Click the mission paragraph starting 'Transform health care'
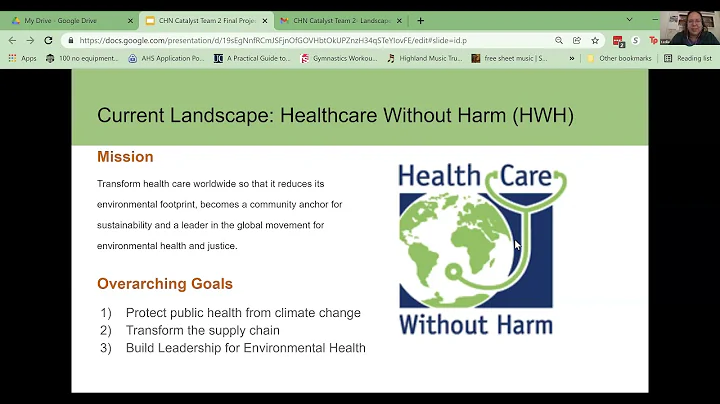This screenshot has width=720, height=404. [x=219, y=215]
